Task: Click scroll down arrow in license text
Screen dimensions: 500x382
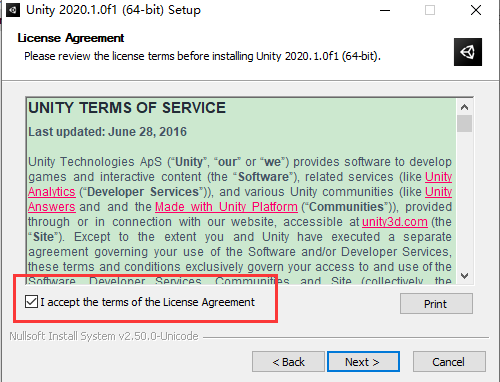Action: coord(464,276)
